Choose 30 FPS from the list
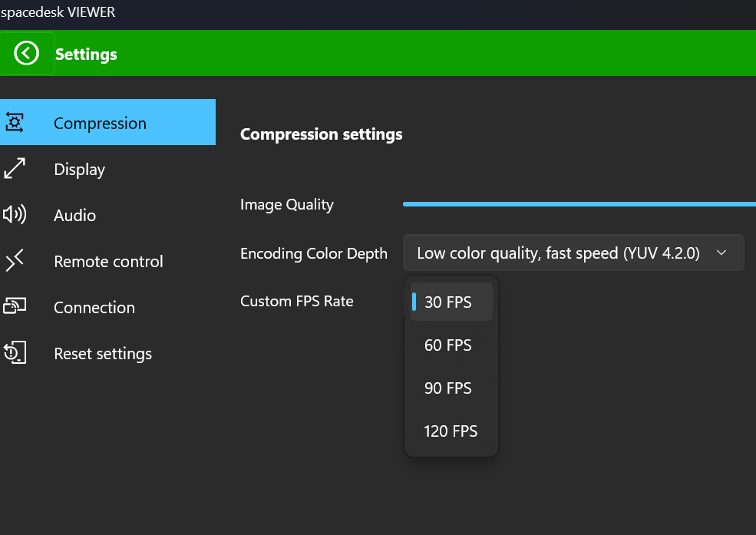Viewport: 756px width, 535px height. 448,302
